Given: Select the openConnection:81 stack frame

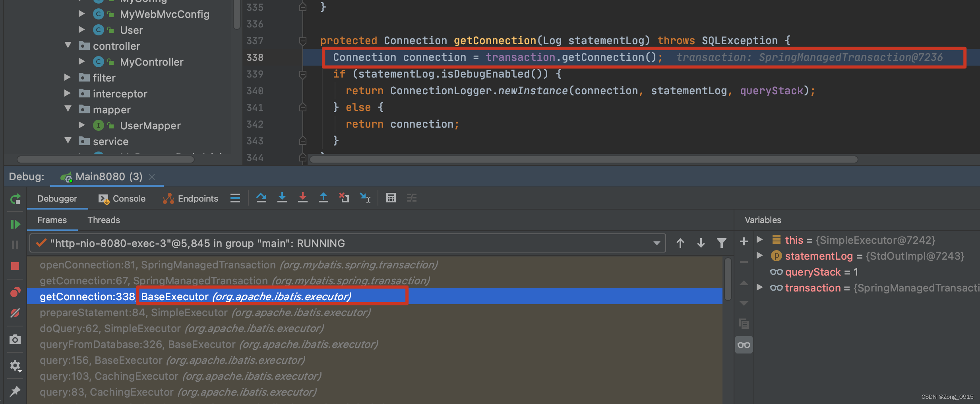Looking at the screenshot, I should (x=374, y=265).
